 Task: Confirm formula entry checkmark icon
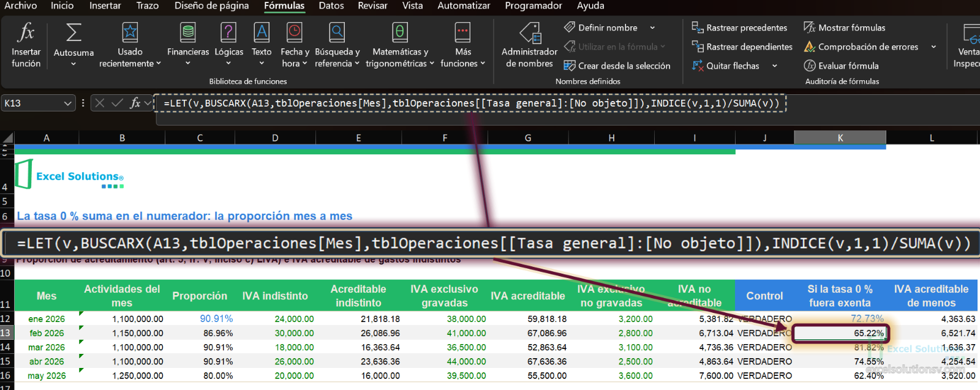pos(117,103)
